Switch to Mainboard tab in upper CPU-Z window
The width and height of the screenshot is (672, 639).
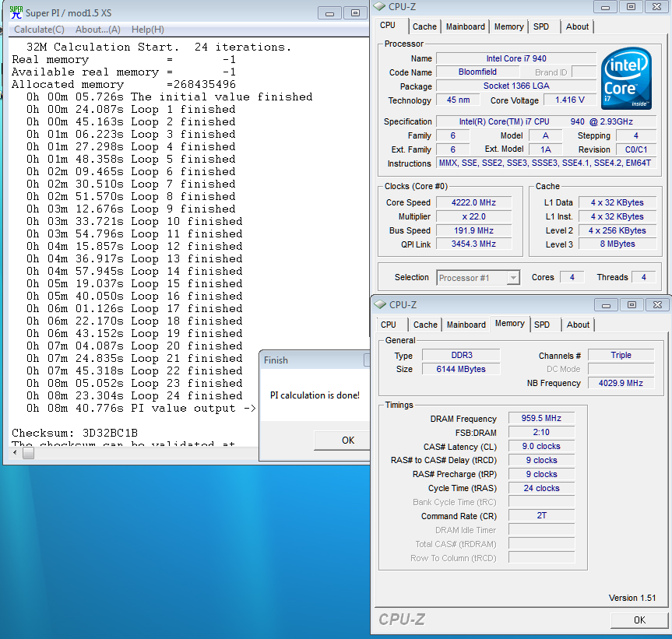[466, 26]
